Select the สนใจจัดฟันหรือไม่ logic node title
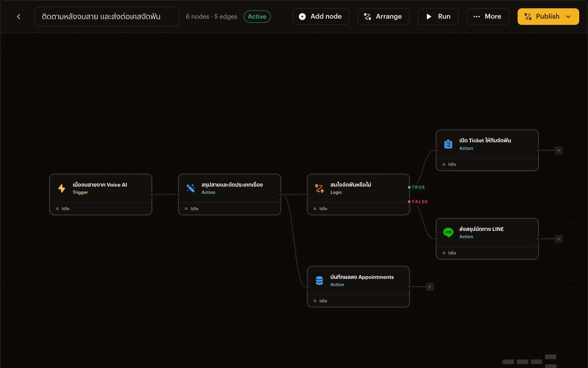 tap(351, 185)
